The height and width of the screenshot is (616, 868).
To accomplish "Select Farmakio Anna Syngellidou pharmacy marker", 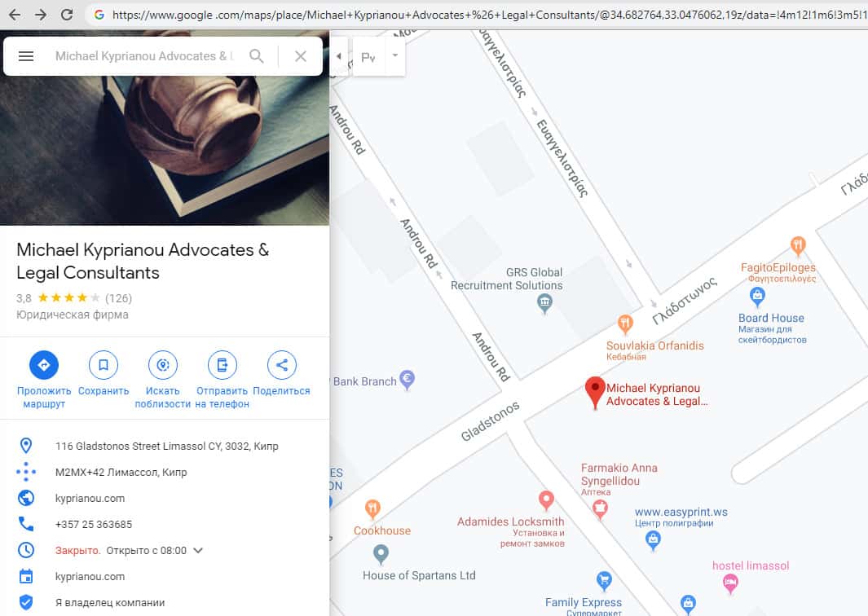I will click(x=600, y=508).
